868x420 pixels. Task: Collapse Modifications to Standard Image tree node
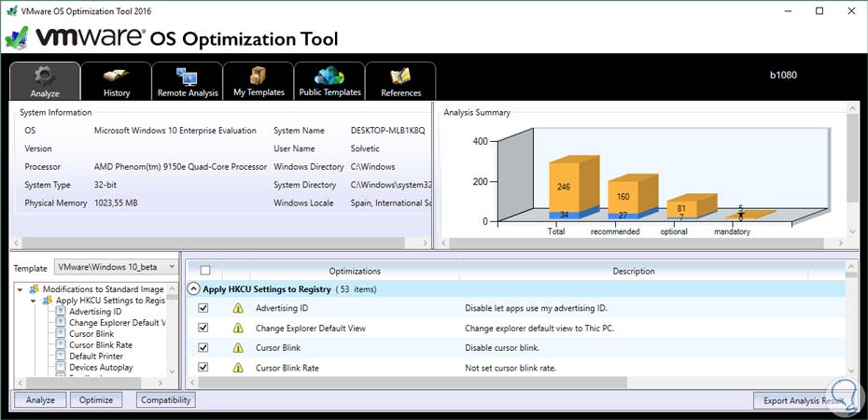point(21,289)
